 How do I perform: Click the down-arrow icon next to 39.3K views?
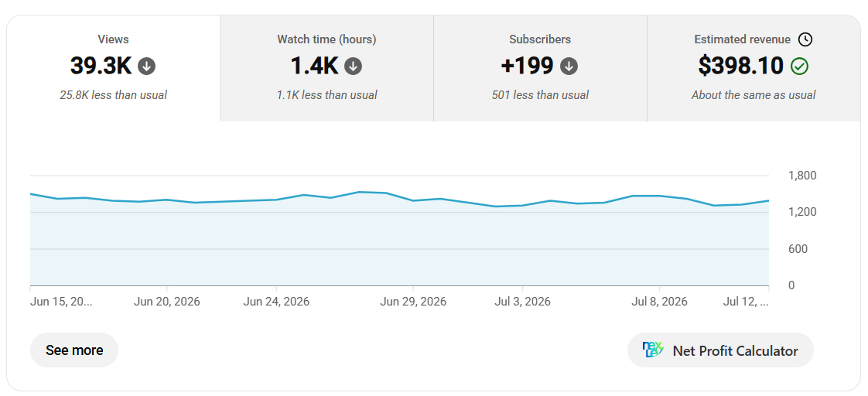pyautogui.click(x=147, y=67)
